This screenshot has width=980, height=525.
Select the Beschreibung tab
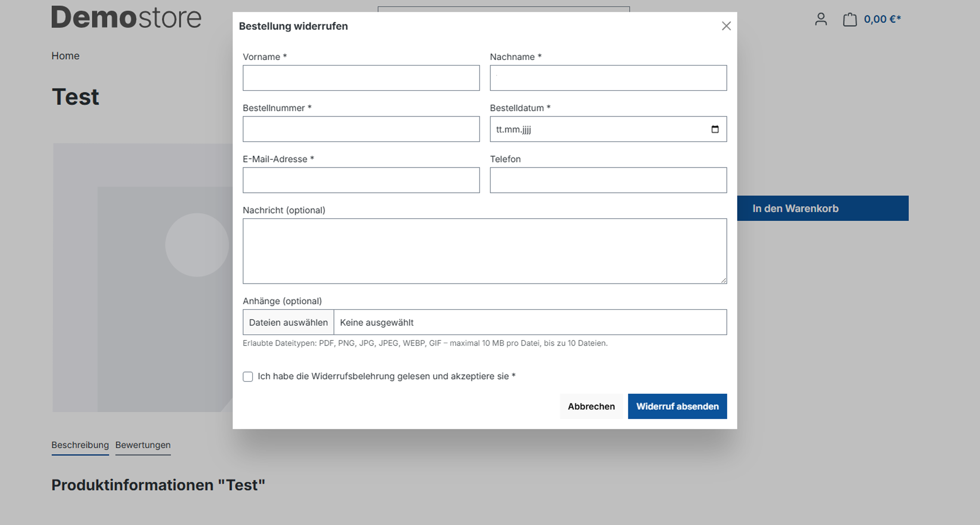click(x=80, y=445)
